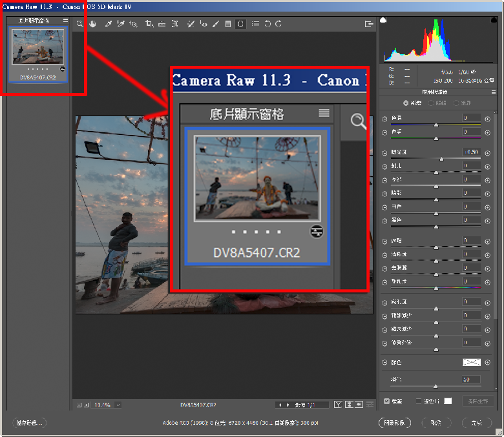Viewport: 504px width, 437px height.
Task: Toggle the 覆蓋 overlay checkbox
Action: coord(386,401)
